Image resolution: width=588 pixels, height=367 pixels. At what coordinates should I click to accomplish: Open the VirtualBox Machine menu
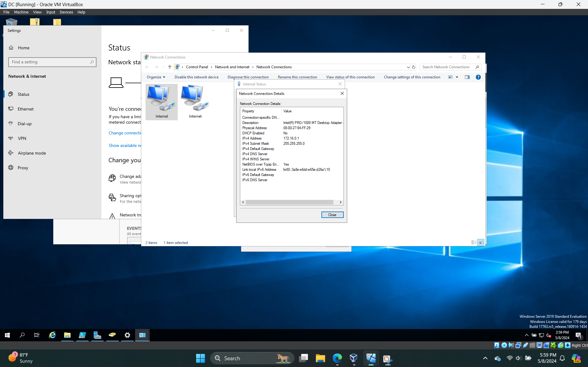21,12
